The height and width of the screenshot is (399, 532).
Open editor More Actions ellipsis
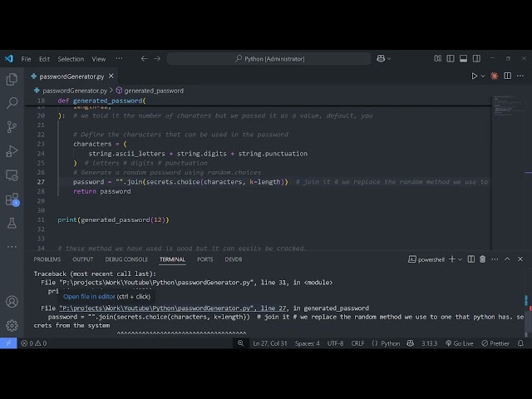click(x=520, y=76)
